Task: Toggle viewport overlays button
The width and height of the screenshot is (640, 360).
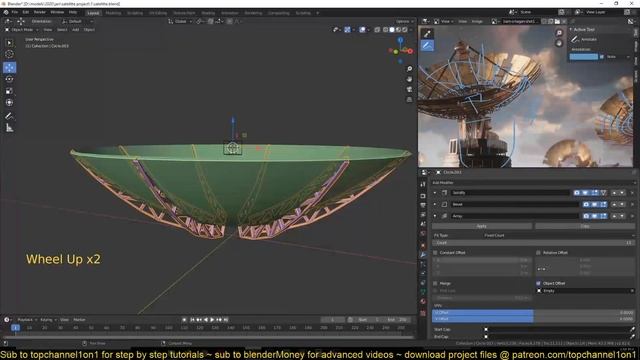Action: pyautogui.click(x=362, y=30)
